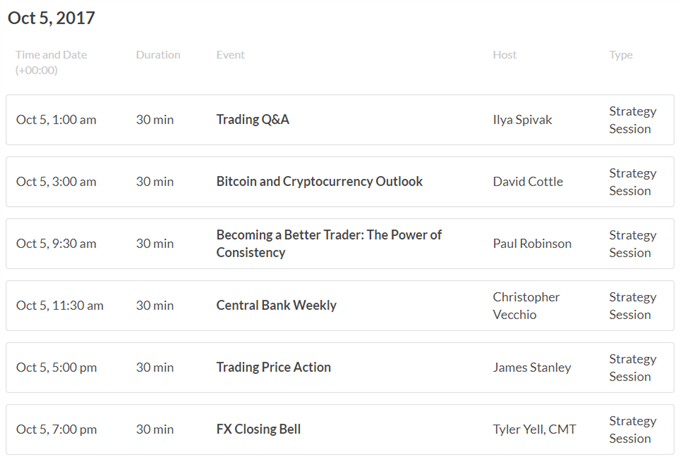The height and width of the screenshot is (461, 680).
Task: Open the FX Closing Bell event
Action: point(258,429)
